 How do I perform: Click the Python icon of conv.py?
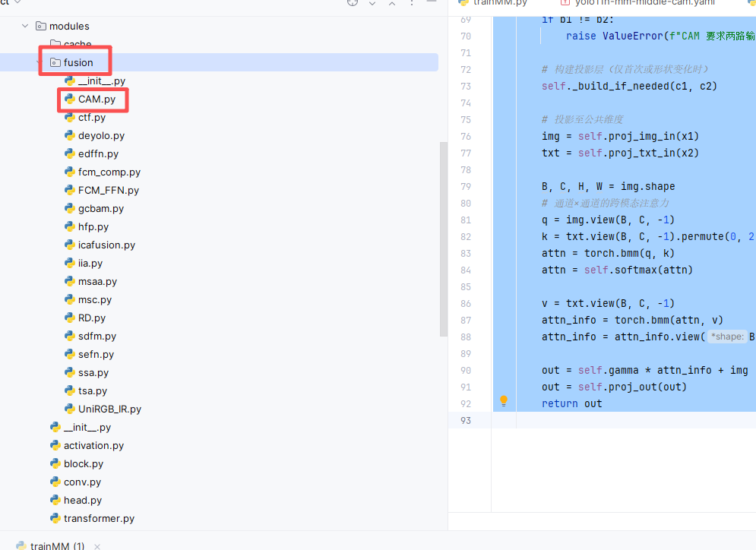55,482
